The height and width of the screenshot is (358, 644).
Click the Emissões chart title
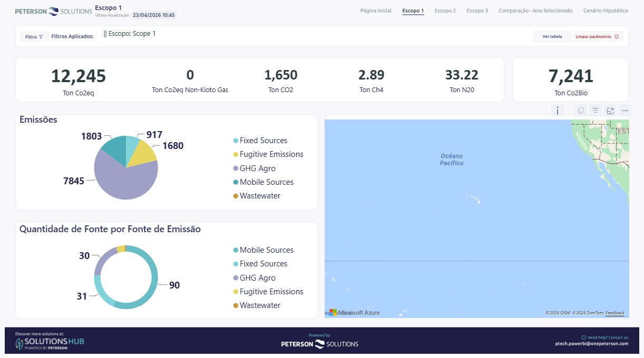(38, 120)
